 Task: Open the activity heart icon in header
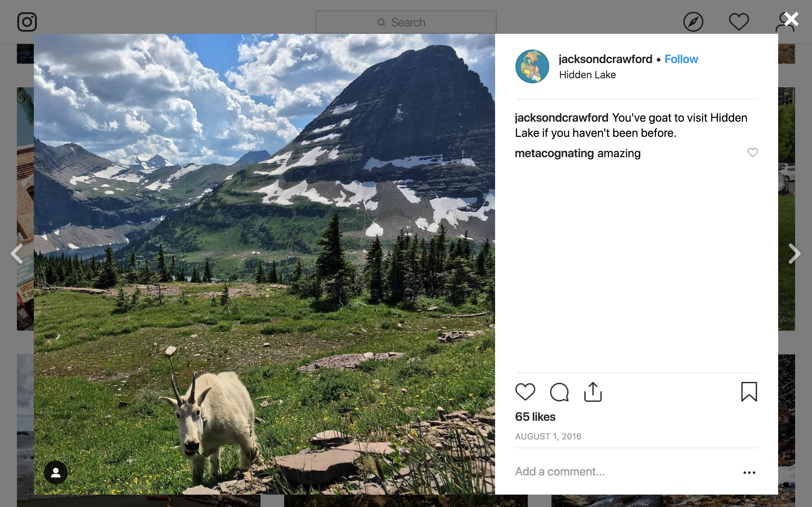coord(738,22)
